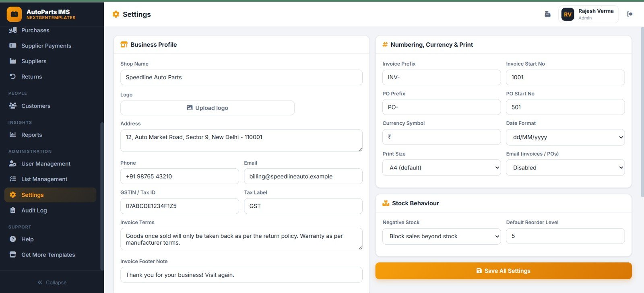Click the GSTIN / Tax ID field

click(x=180, y=206)
